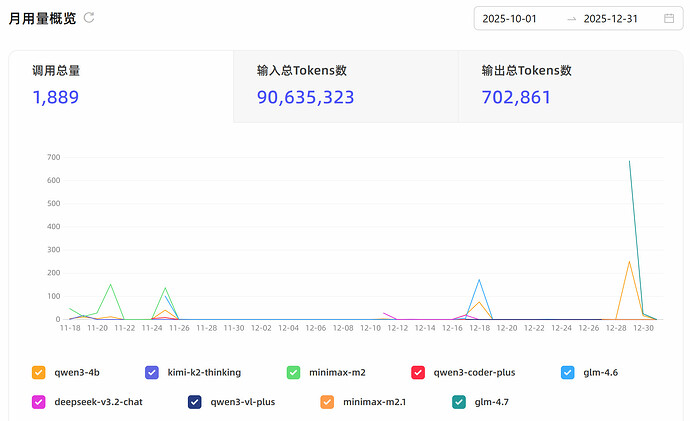Click the y-axis label 300
The width and height of the screenshot is (690, 421).
[54, 249]
